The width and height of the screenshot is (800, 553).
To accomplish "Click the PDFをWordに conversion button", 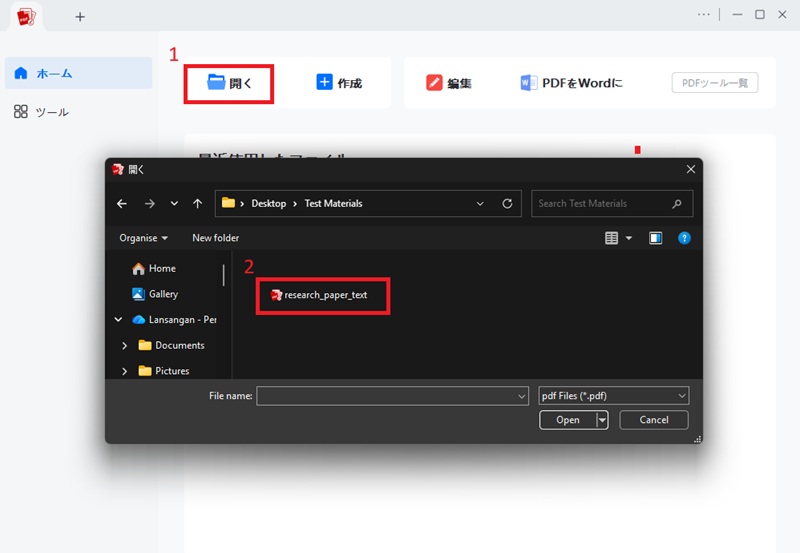I will [x=571, y=83].
